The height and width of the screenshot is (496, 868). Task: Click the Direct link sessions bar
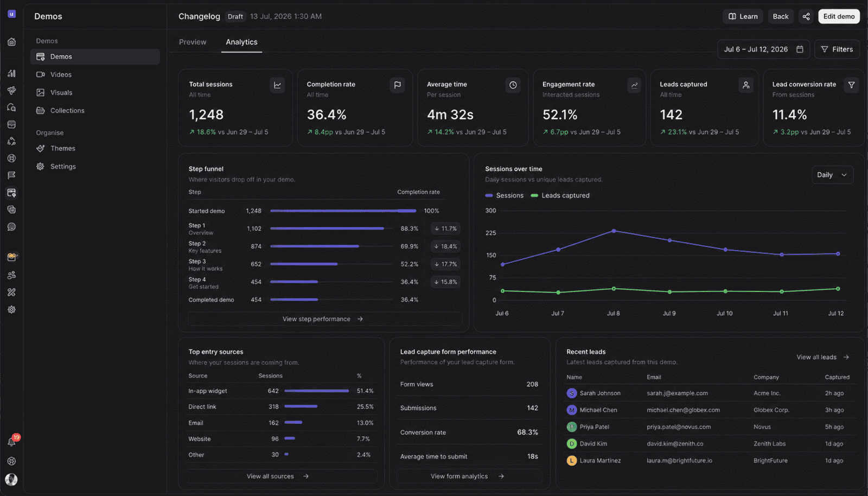point(301,406)
